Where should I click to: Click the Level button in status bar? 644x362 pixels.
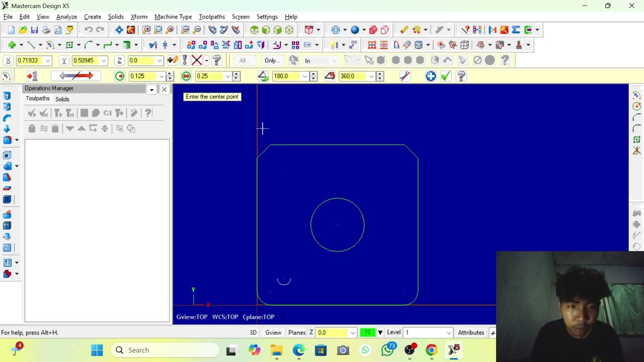point(394,332)
